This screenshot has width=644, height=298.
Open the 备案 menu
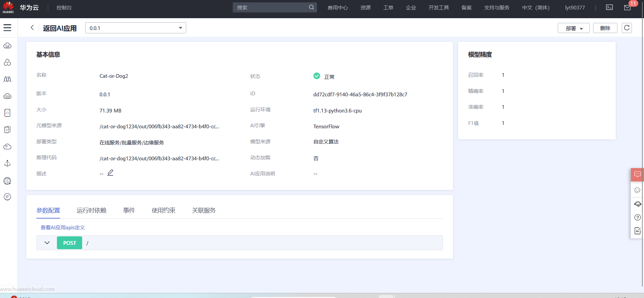466,7
